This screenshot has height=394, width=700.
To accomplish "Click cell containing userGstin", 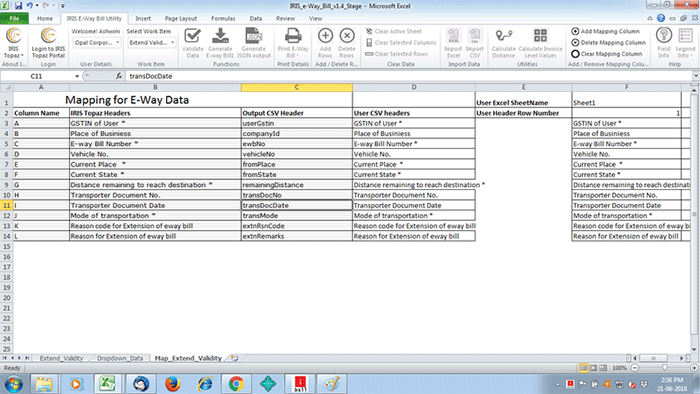I will pos(296,123).
